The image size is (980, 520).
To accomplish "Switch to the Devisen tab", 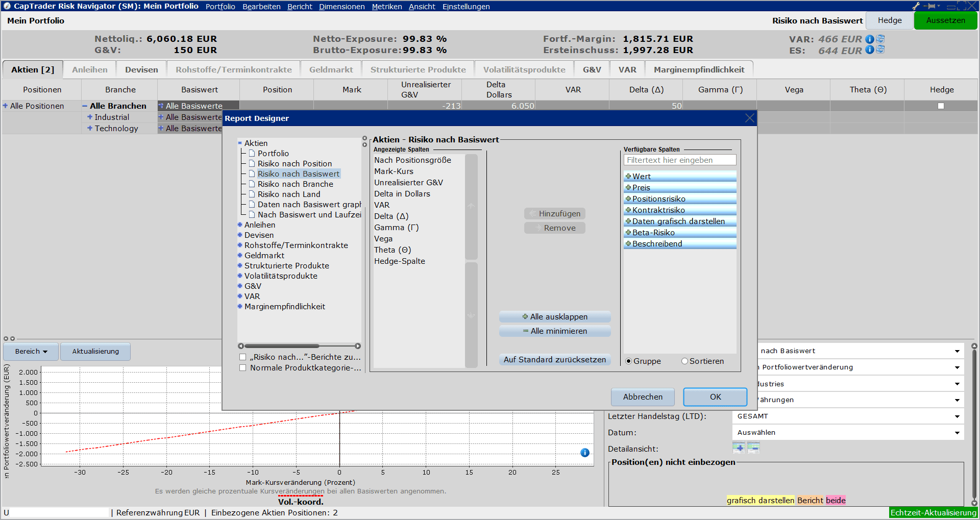I will point(141,70).
